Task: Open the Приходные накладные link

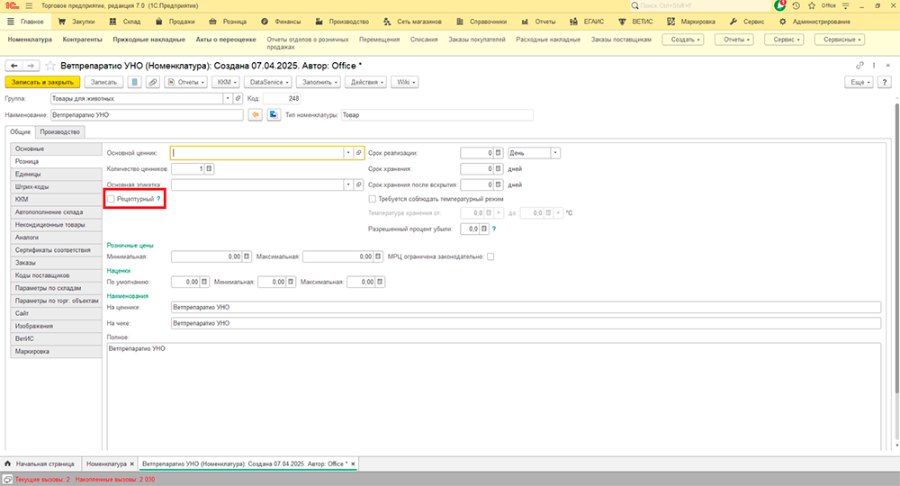Action: 149,40
